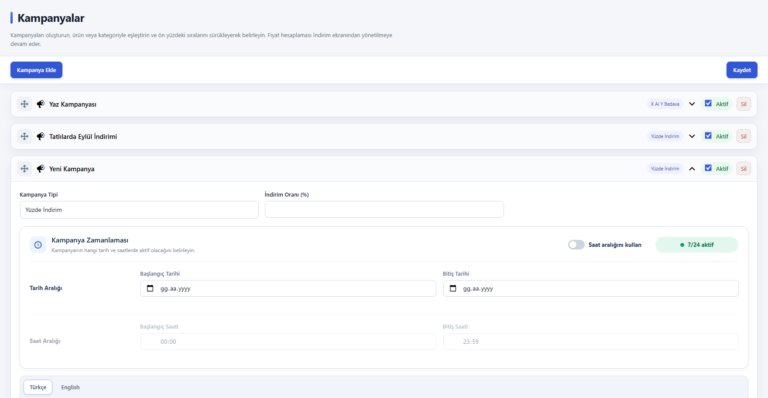Click the 7/24 aktif status badge
The height and width of the screenshot is (398, 768).
(x=696, y=245)
